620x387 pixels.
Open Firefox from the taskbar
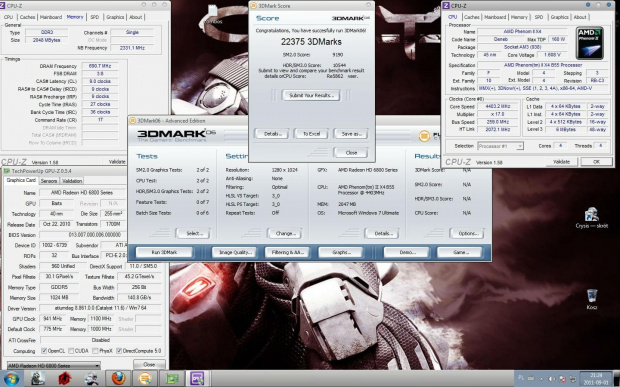pyautogui.click(x=119, y=378)
